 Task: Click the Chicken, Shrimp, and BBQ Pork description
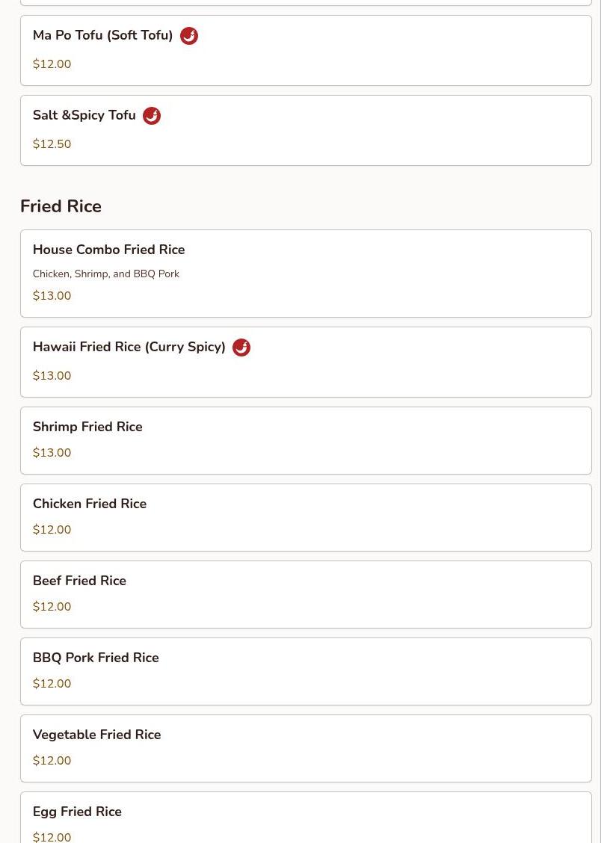pyautogui.click(x=106, y=274)
